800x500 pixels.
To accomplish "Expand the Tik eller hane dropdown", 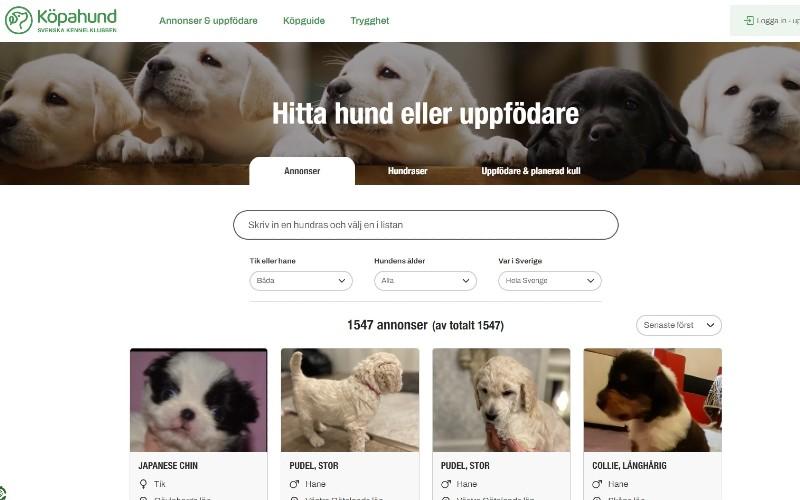I will [301, 281].
